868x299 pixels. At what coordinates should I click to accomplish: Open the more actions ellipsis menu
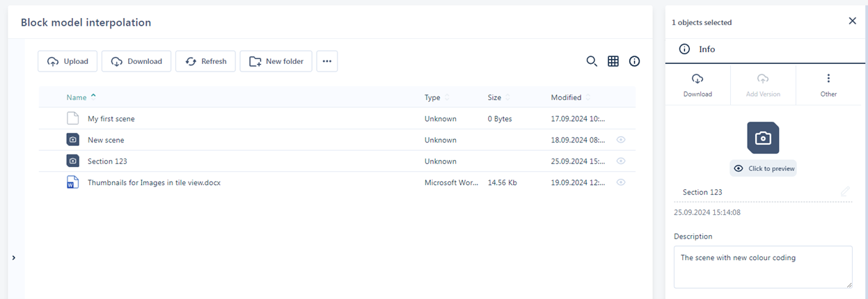327,61
